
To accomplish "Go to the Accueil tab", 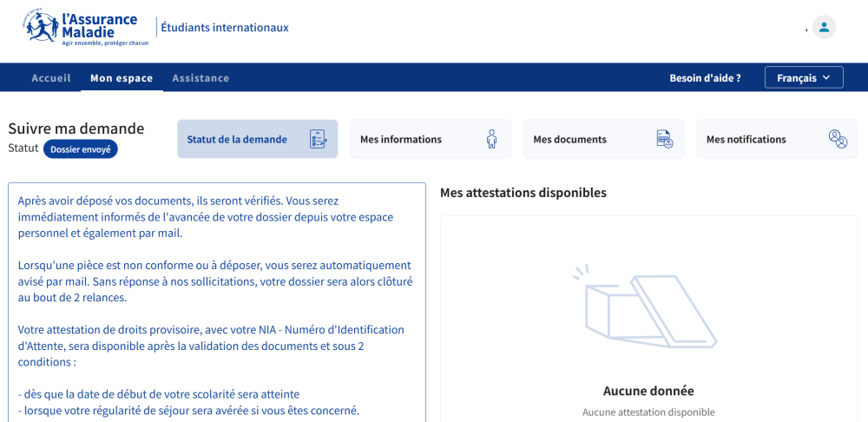I will (x=51, y=78).
